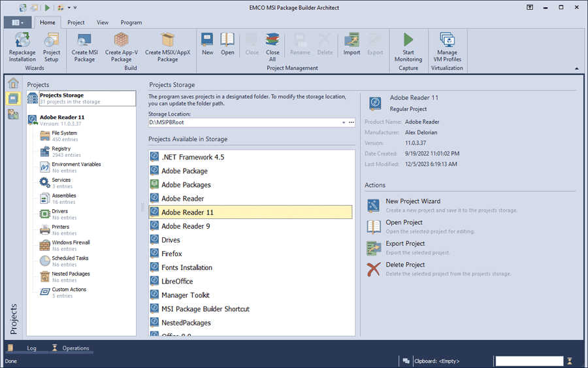Switch to the Home ribbon tab
Viewport: 588px width, 368px height.
pyautogui.click(x=48, y=22)
